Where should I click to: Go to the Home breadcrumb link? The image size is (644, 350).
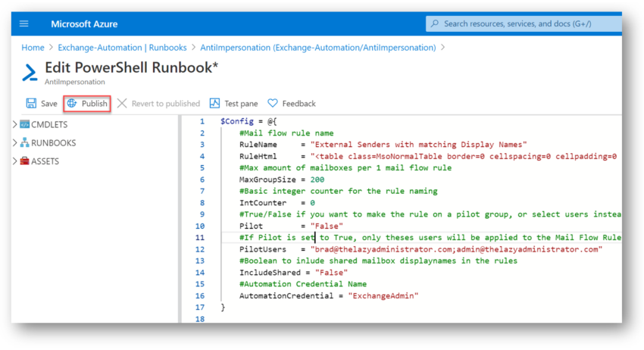[x=33, y=48]
